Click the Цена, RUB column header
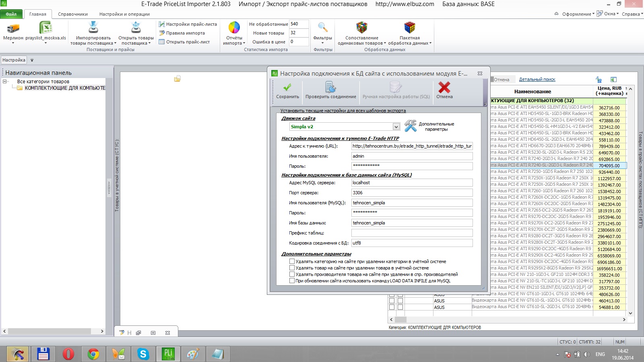 [609, 91]
